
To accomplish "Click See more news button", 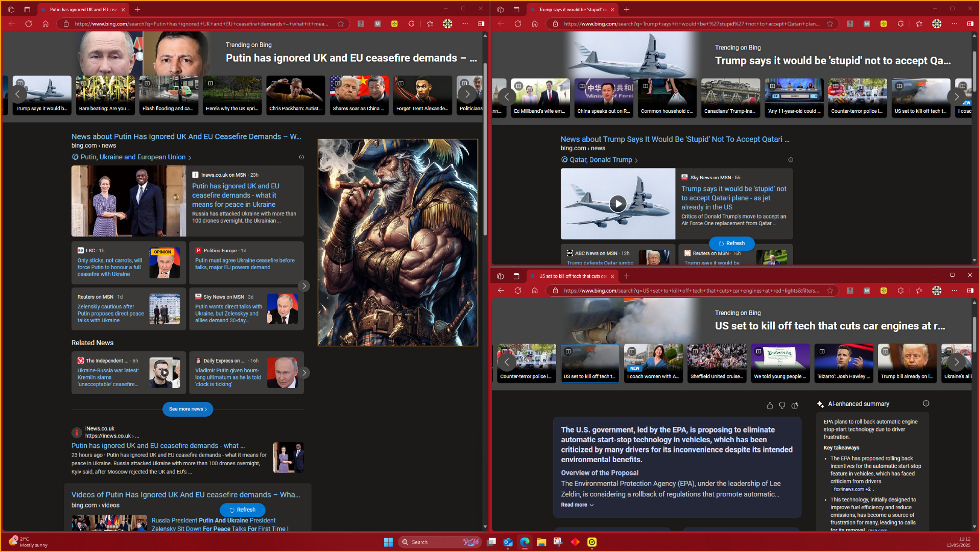I will coord(188,409).
